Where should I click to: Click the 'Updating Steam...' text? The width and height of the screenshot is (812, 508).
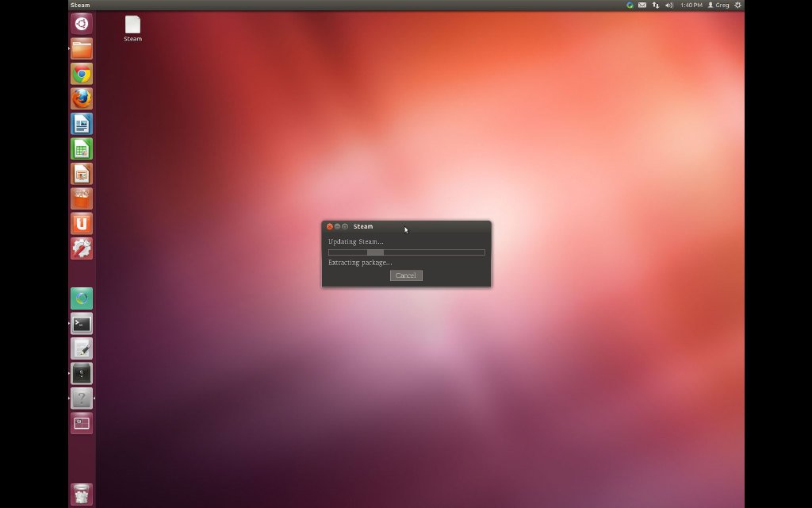pos(356,241)
